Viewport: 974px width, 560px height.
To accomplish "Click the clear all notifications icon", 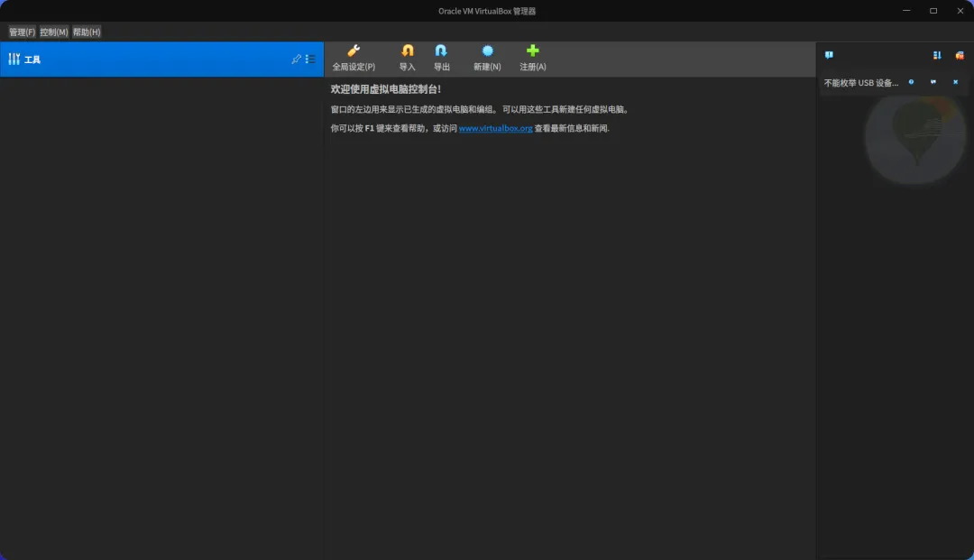I will pyautogui.click(x=959, y=55).
